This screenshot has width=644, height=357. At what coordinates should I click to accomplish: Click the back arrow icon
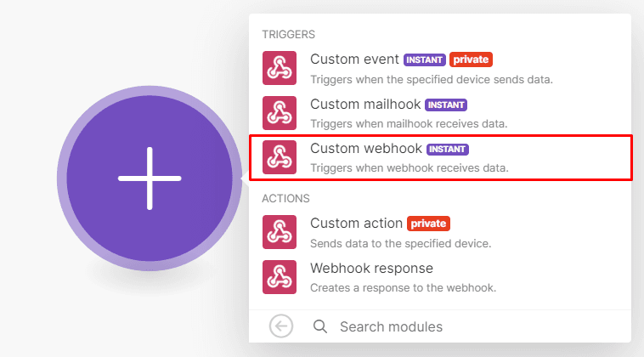click(x=280, y=326)
